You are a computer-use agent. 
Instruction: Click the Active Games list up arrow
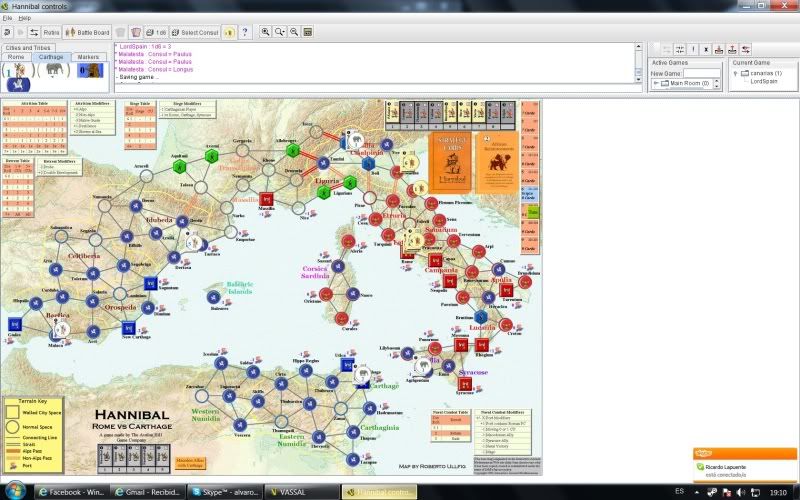tap(716, 82)
